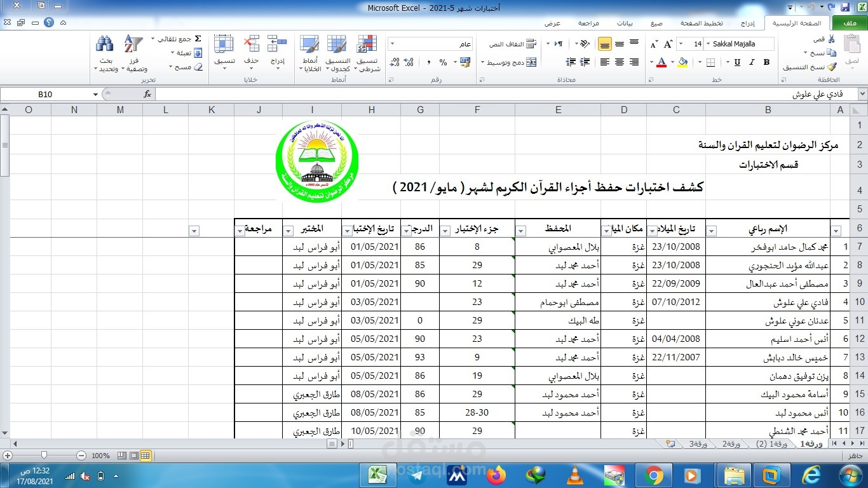Click the Copy (نسخ) icon
The height and width of the screenshot is (488, 868).
pyautogui.click(x=832, y=53)
